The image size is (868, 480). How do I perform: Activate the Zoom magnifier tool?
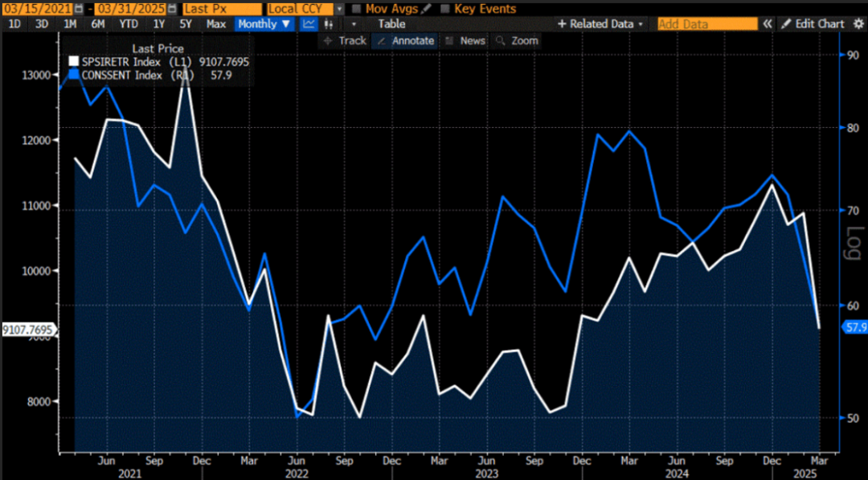tap(517, 40)
